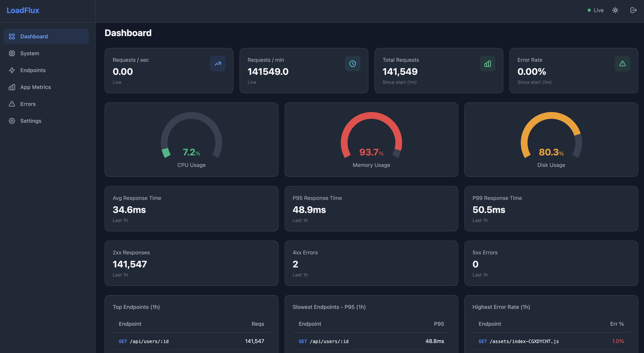Toggle the Live status indicator
This screenshot has width=644, height=353.
coord(596,10)
